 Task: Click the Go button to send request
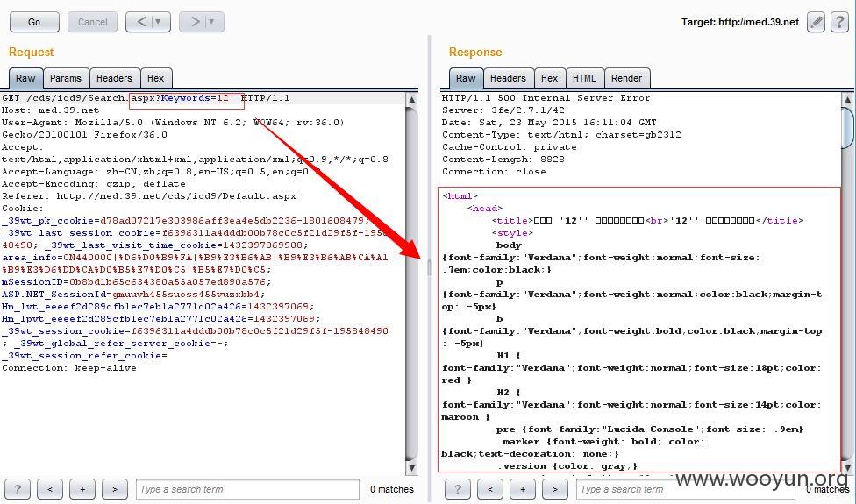[x=34, y=22]
